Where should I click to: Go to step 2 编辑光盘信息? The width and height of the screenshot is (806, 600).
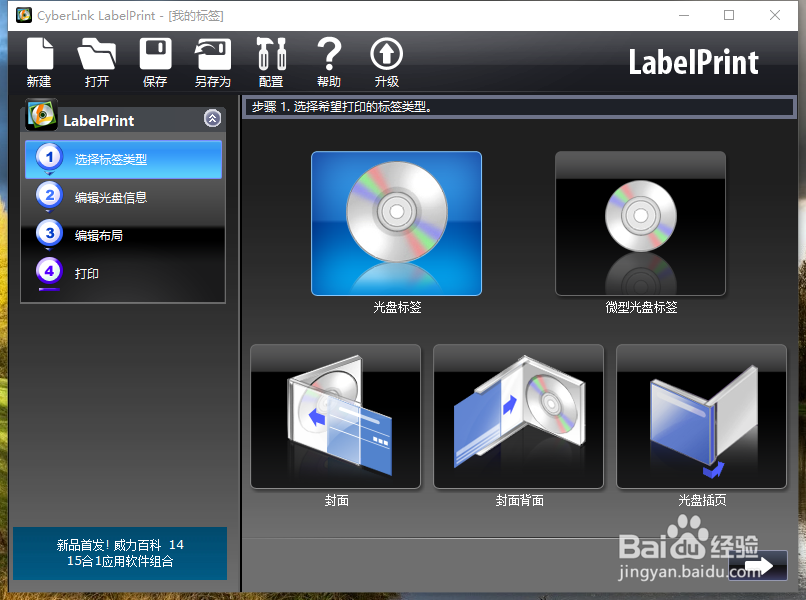[x=123, y=197]
